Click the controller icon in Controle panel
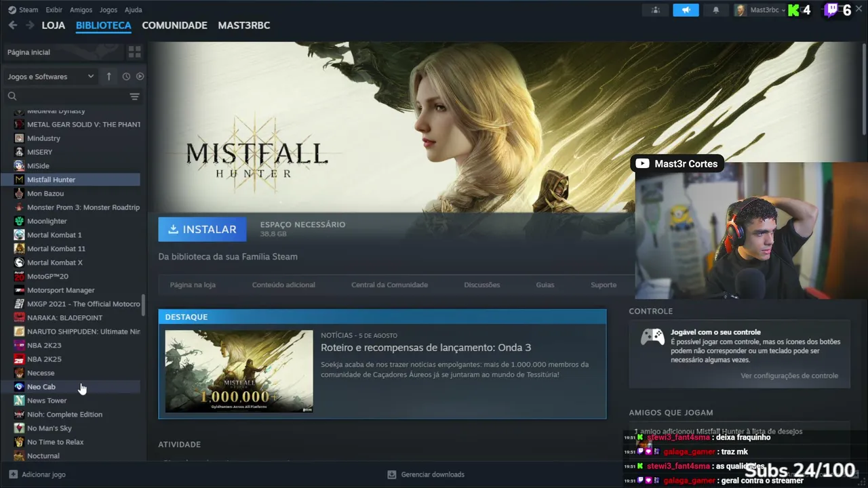 click(652, 337)
